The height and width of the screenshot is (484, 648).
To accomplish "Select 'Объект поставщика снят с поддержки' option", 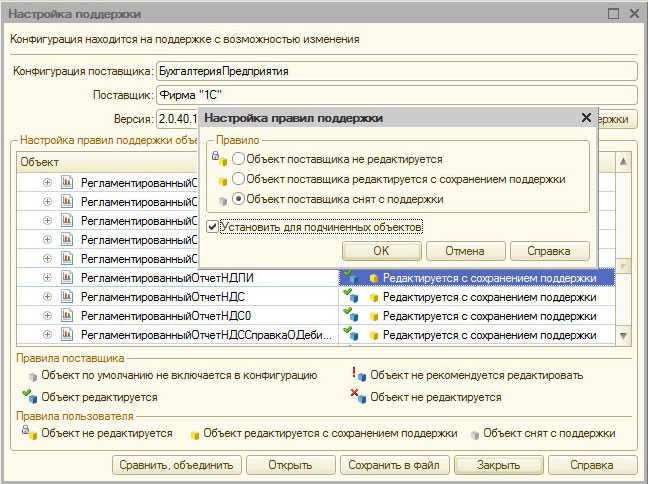I will (x=238, y=199).
